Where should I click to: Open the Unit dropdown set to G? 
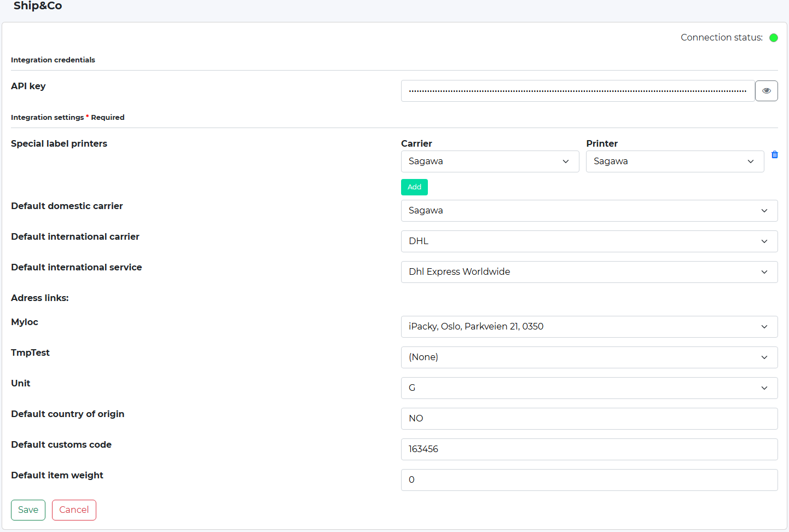pos(589,388)
